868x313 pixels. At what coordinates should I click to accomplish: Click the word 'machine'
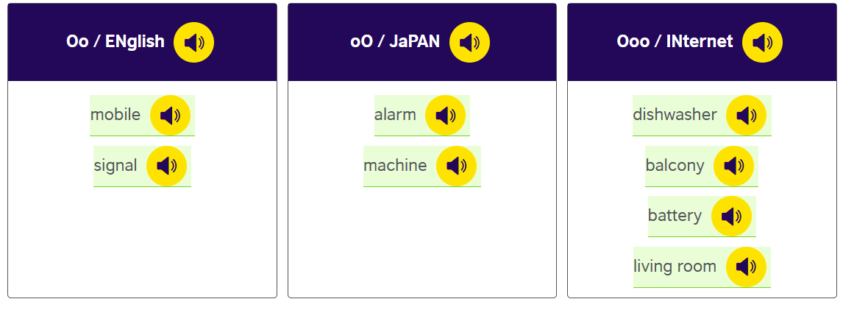(395, 166)
